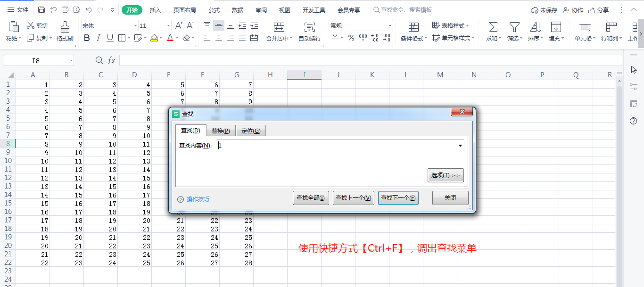Screen dimensions: 644x287
Task: Click Find Previous (查找上一个) button
Action: tap(354, 198)
